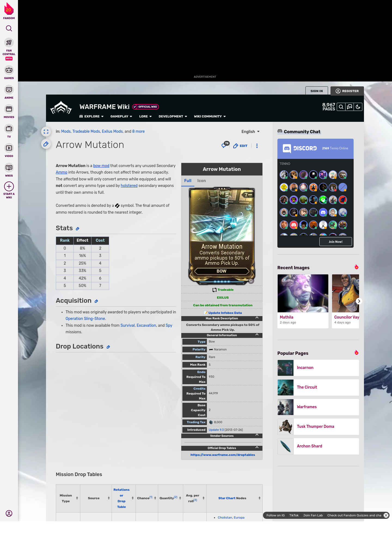Open the user profile icon in sidebar
392x545 pixels.
(9, 513)
